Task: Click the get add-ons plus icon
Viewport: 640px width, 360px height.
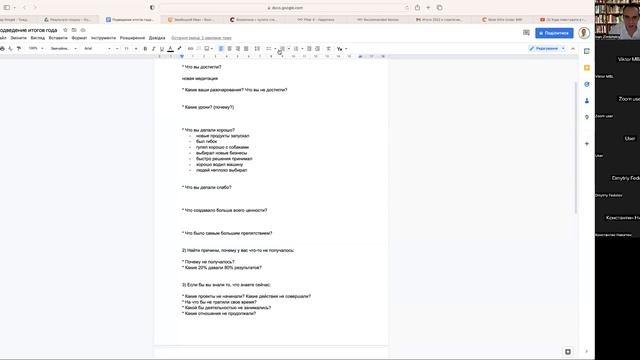Action: pyautogui.click(x=587, y=144)
